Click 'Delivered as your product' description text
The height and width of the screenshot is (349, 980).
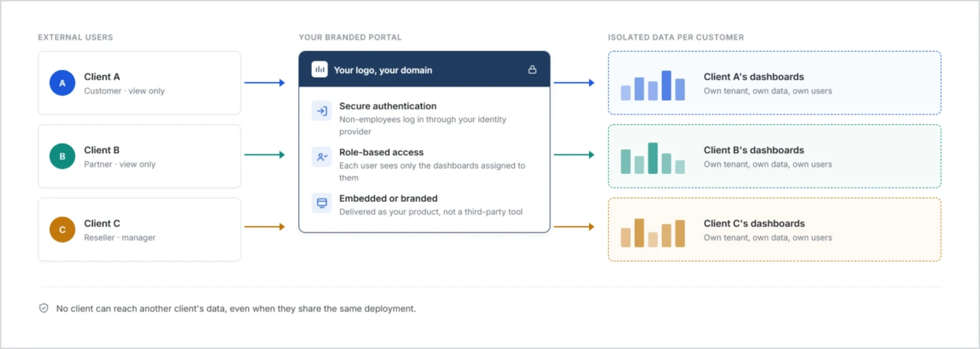pyautogui.click(x=431, y=212)
